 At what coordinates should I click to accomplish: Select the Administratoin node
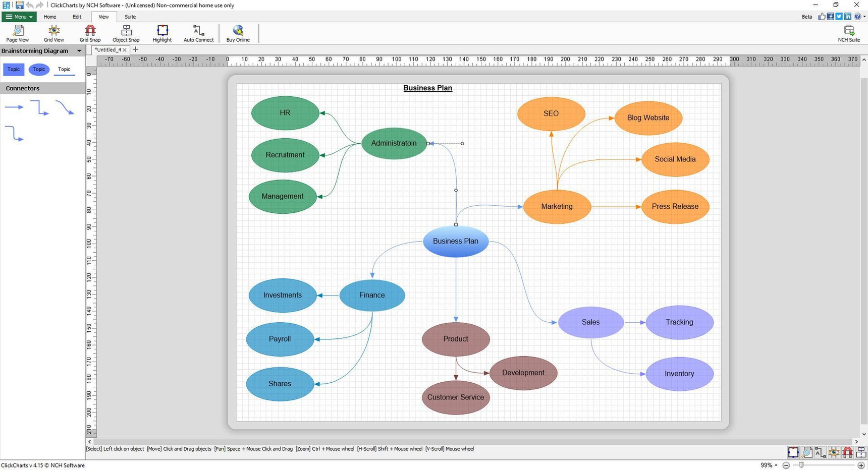(394, 143)
